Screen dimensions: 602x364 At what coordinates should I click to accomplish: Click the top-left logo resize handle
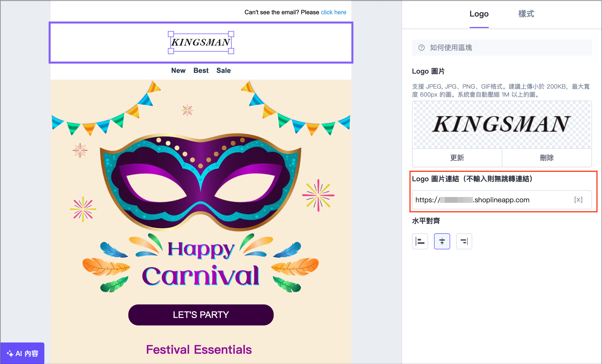pos(171,34)
